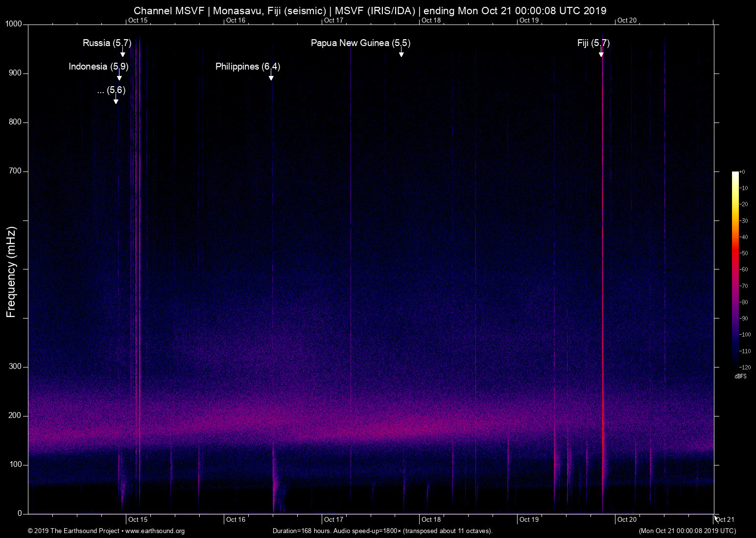Click the Frequency (mHz) axis title
756x538 pixels.
pyautogui.click(x=11, y=272)
